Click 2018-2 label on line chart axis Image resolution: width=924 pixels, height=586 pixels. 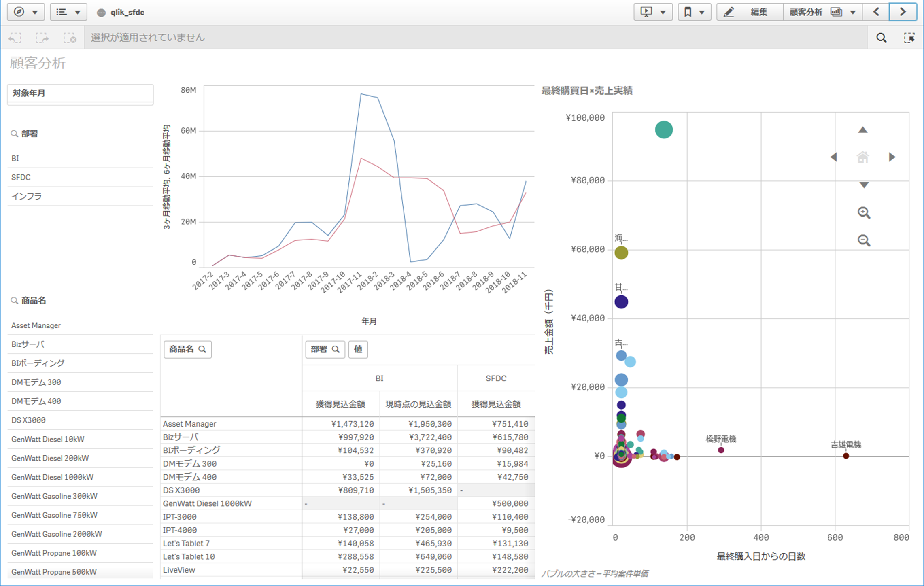(x=368, y=280)
